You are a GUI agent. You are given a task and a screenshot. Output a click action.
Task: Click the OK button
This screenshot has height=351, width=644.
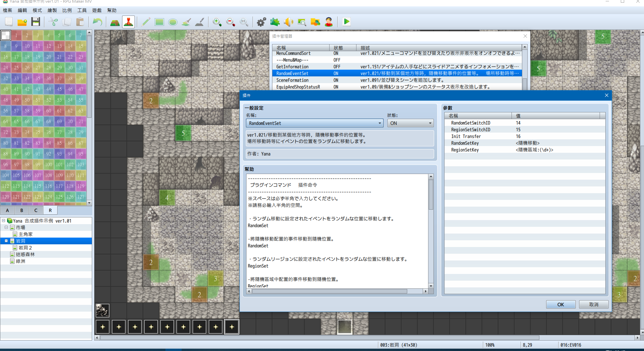click(x=561, y=305)
